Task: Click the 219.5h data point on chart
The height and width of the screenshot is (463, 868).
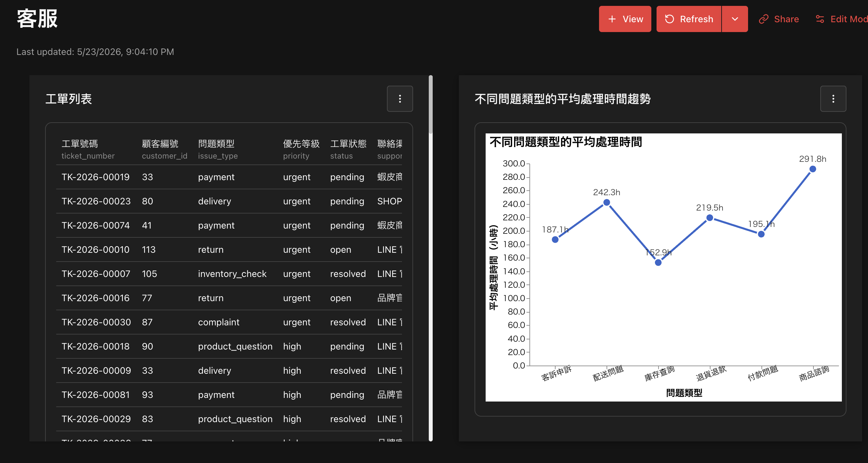Action: tap(709, 218)
